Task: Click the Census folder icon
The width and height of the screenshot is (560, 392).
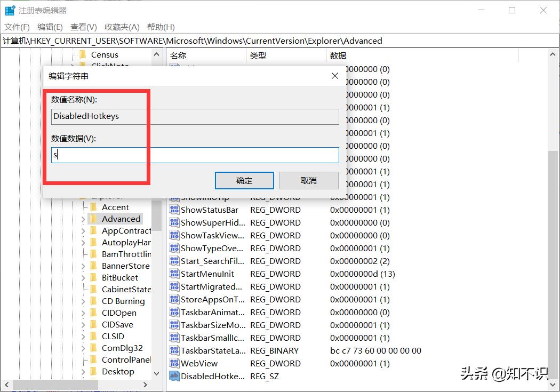Action: [x=83, y=54]
